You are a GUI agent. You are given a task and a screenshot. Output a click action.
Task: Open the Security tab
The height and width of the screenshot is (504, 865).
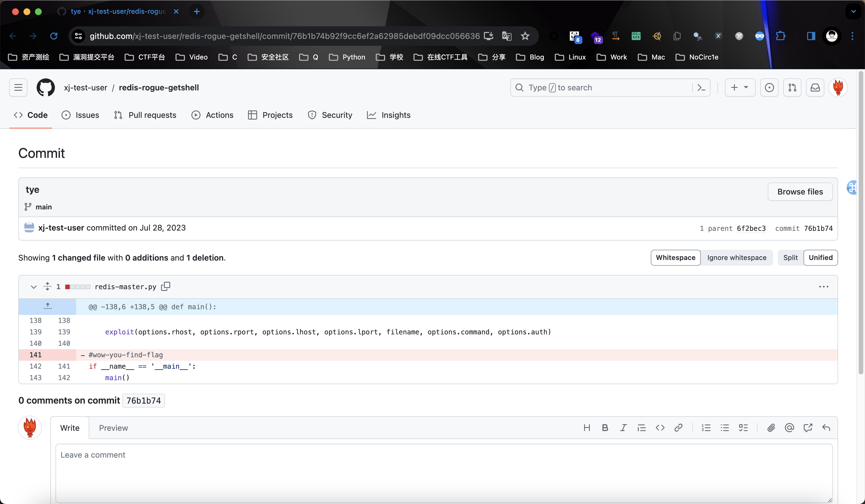coord(330,115)
